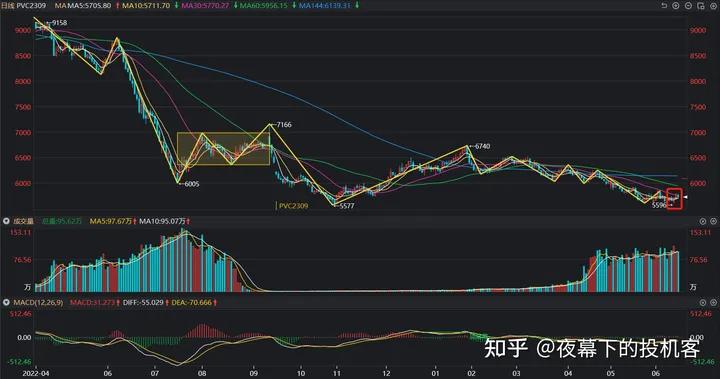The width and height of the screenshot is (720, 379).
Task: Click the zoom-out minus icon at top right
Action: 688,6
